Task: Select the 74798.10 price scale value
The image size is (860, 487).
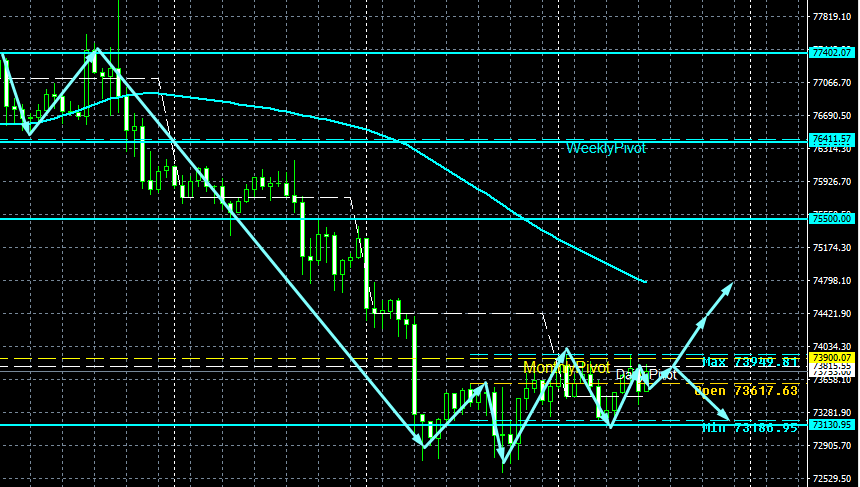Action: (x=831, y=281)
